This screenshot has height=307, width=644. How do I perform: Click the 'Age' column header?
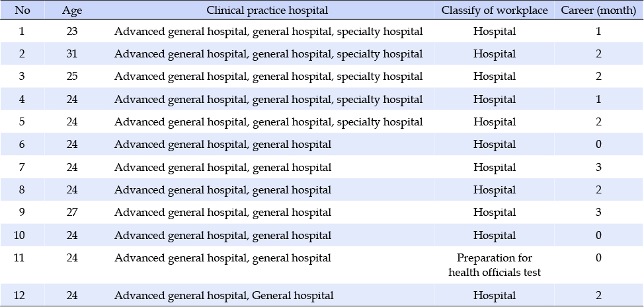(72, 11)
